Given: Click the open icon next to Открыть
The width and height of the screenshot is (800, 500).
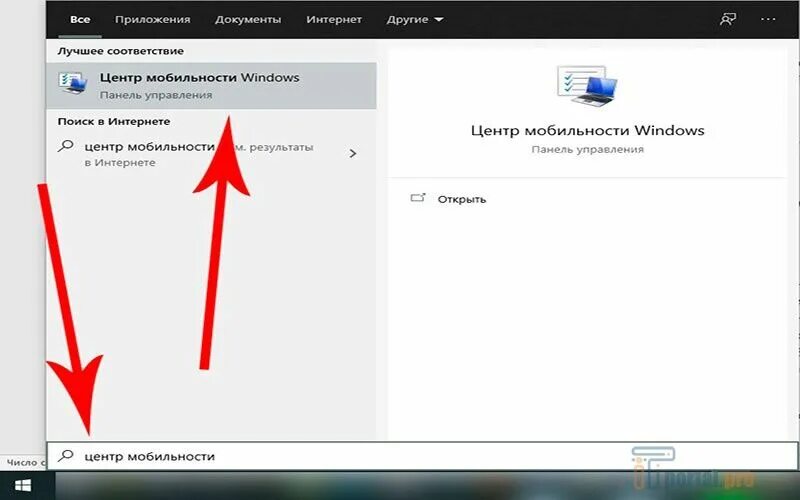Looking at the screenshot, I should click(418, 198).
